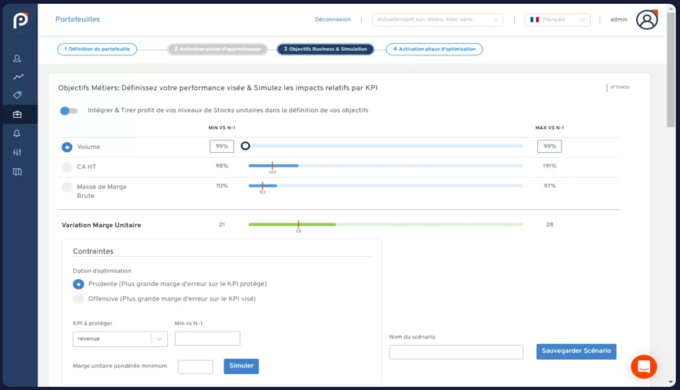Click the Simuler button

(x=241, y=366)
